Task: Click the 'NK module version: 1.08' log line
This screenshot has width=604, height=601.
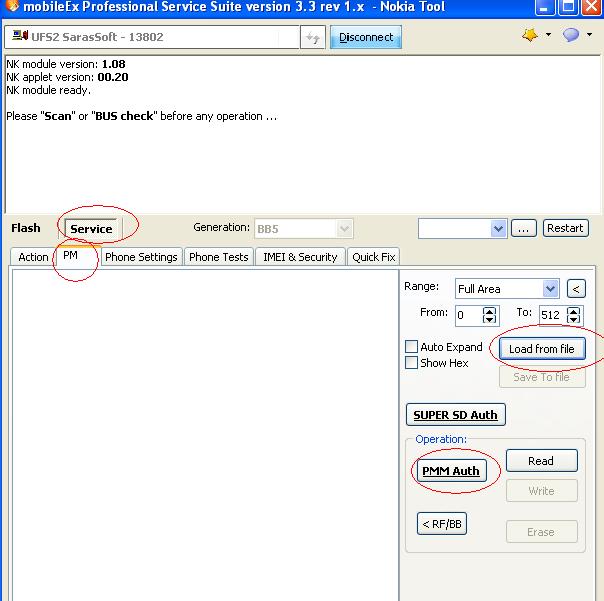Action: coord(66,64)
